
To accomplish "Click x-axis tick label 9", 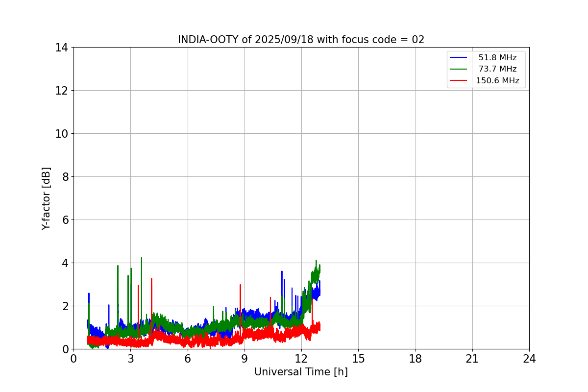I will 245,359.
